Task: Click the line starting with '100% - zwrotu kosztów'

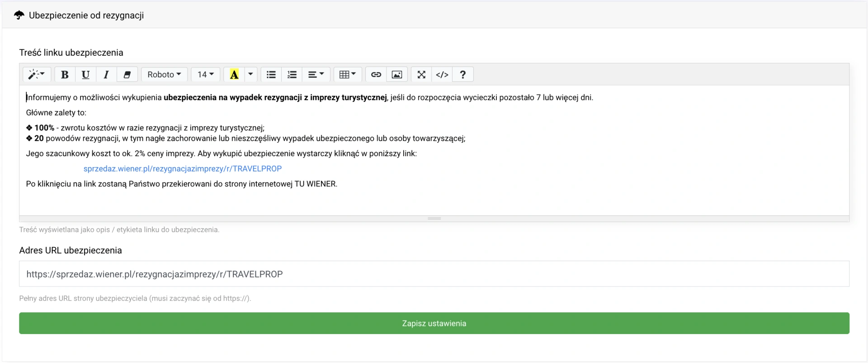Action: tap(145, 128)
